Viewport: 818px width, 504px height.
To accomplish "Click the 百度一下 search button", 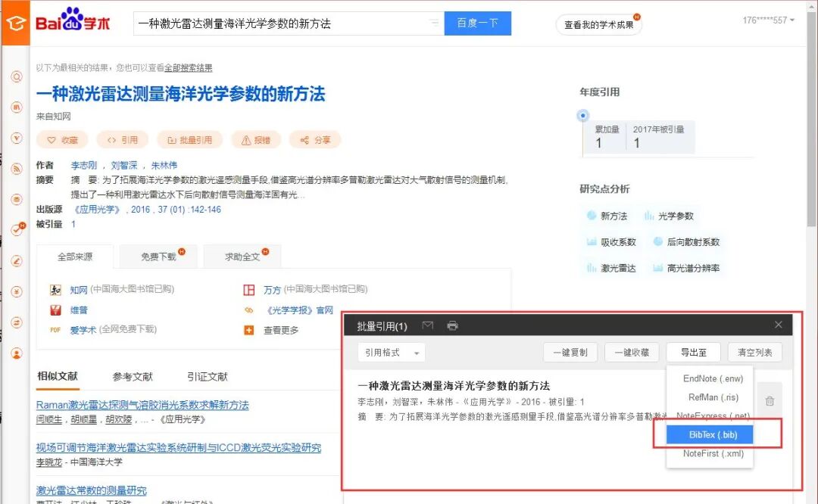I will click(x=477, y=23).
